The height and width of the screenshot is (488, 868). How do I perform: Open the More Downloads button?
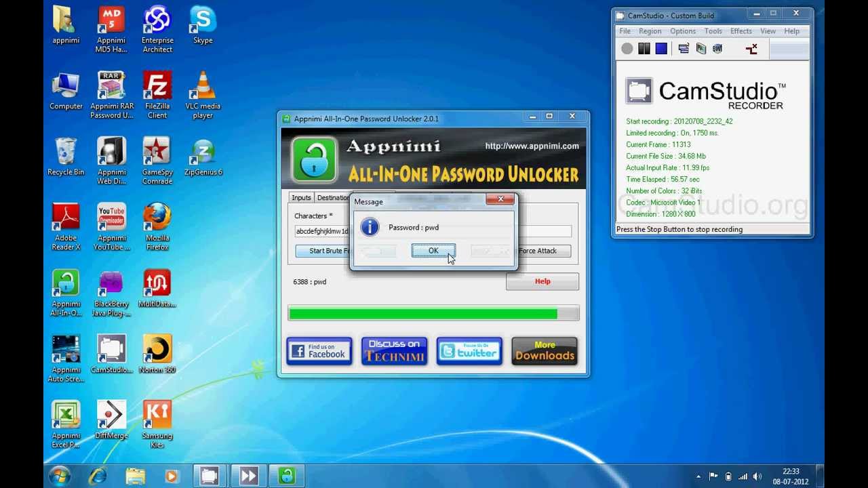coord(544,350)
